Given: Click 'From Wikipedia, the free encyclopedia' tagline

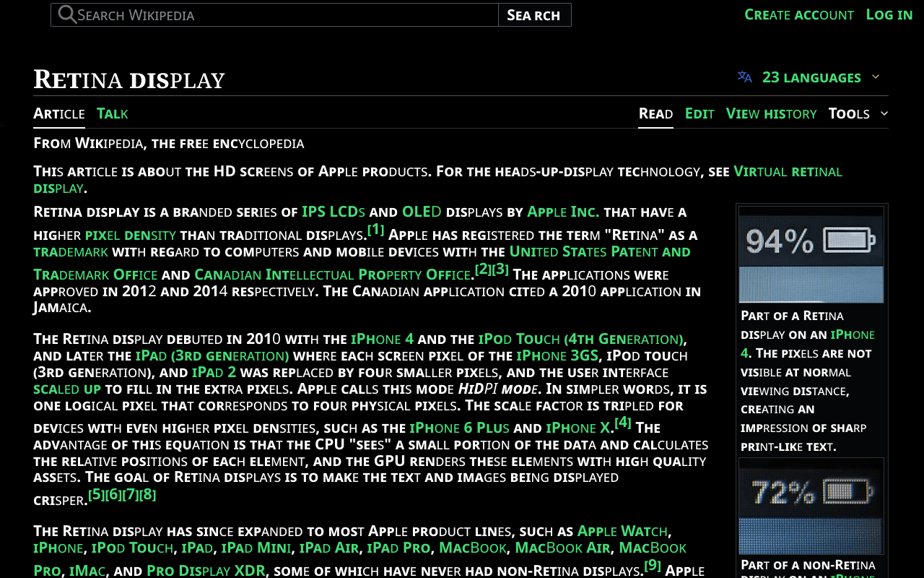Looking at the screenshot, I should click(169, 143).
